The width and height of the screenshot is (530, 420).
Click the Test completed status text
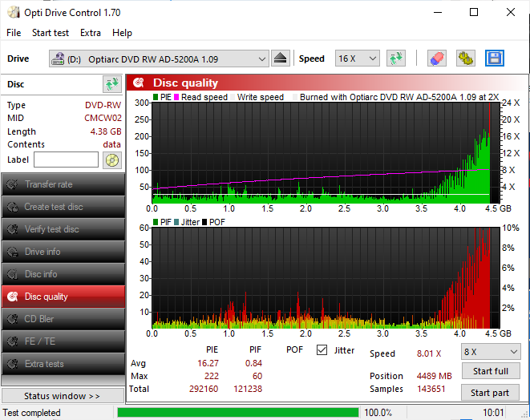click(32, 413)
